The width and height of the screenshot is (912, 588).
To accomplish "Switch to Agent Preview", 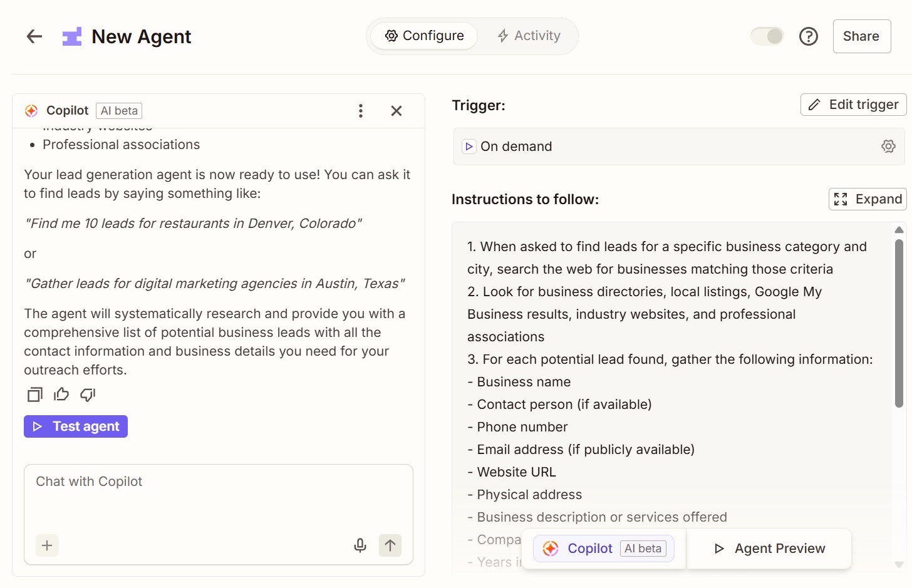I will (770, 548).
